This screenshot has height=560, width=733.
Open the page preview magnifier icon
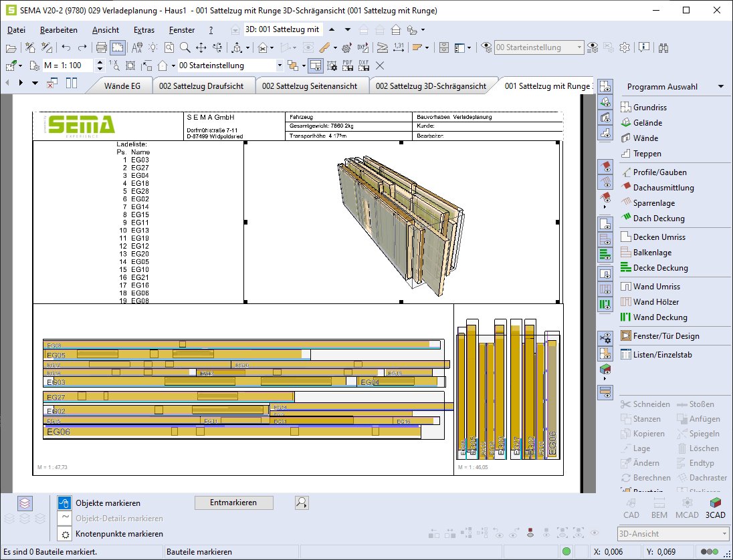coord(169,47)
